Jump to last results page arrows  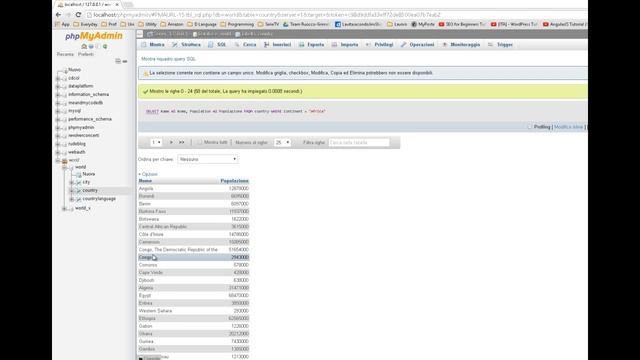[182, 142]
